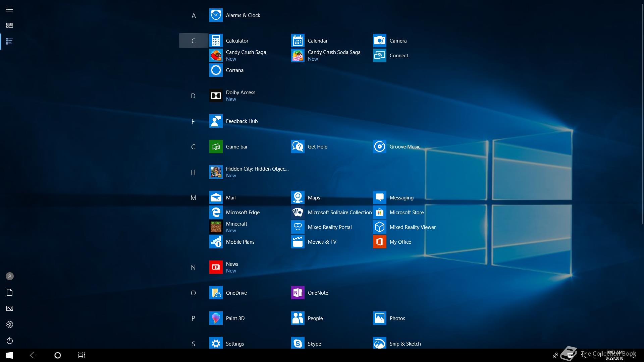Open the Microsoft Store icon
The width and height of the screenshot is (644, 362).
[379, 212]
